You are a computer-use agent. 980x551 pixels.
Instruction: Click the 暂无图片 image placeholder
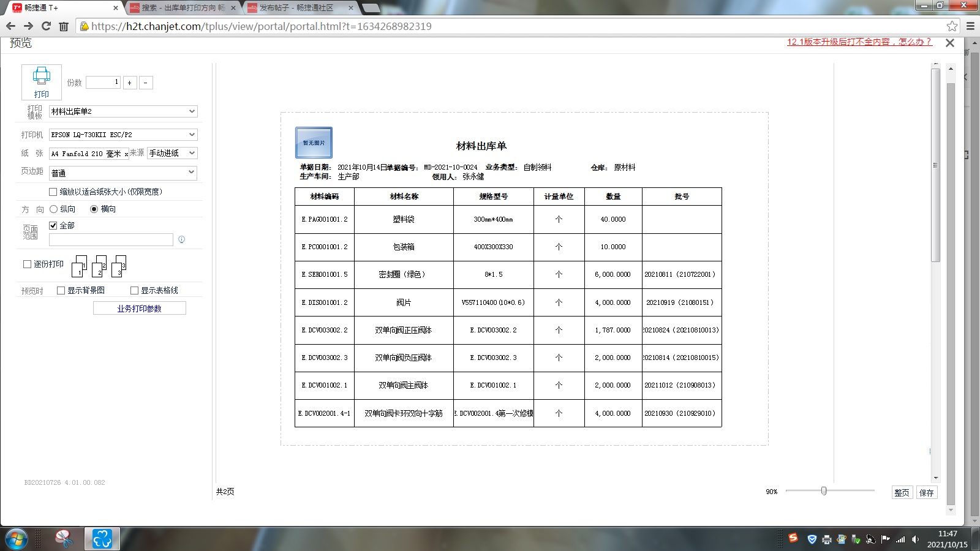[314, 143]
